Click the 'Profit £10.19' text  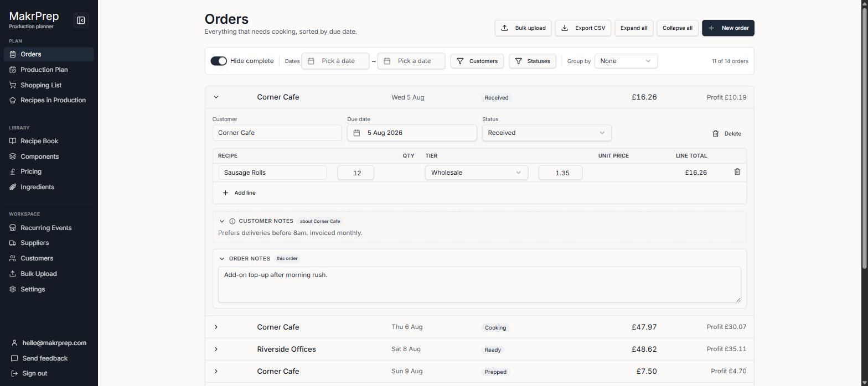tap(726, 97)
